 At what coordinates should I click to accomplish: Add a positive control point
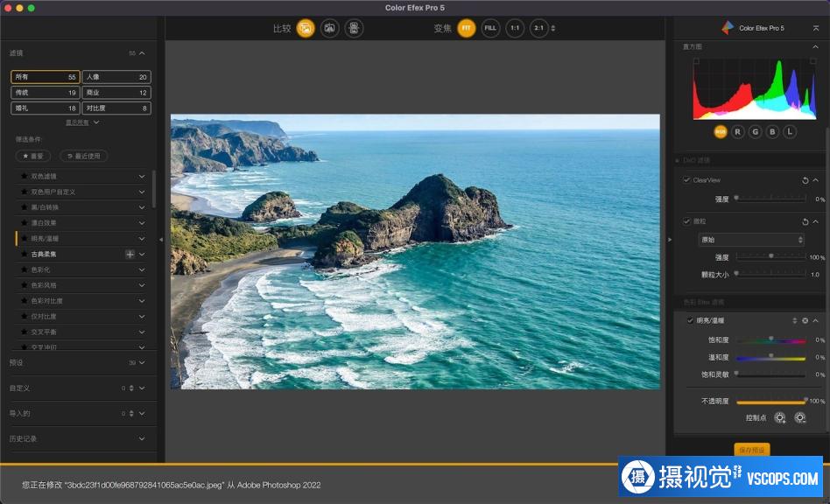[780, 417]
